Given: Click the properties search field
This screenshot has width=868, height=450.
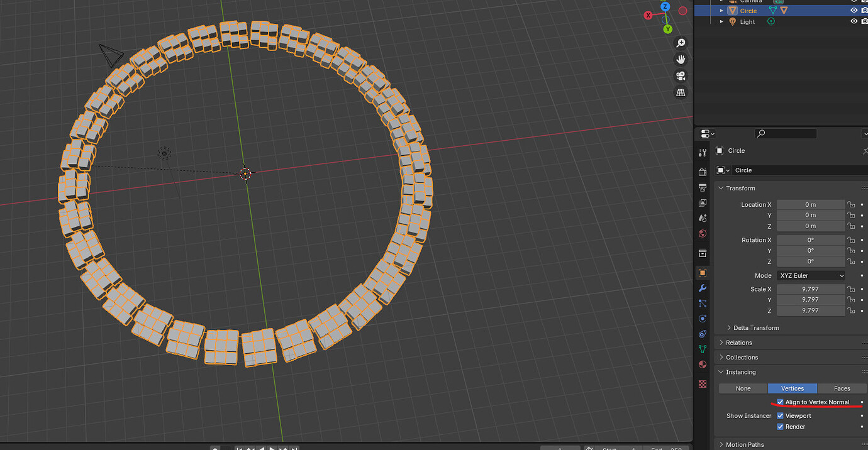Looking at the screenshot, I should (786, 134).
